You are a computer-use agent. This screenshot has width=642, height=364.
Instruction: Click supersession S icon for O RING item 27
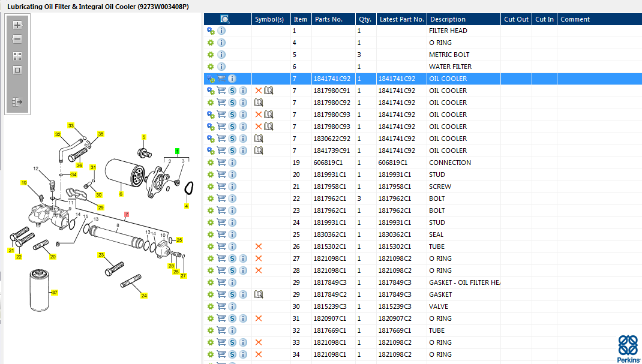click(232, 258)
